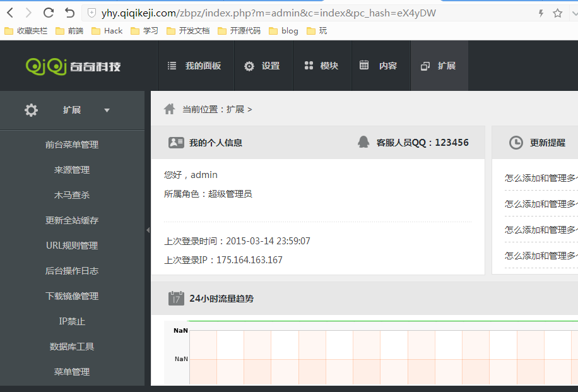Open the 玩 bookmark folder

point(317,30)
